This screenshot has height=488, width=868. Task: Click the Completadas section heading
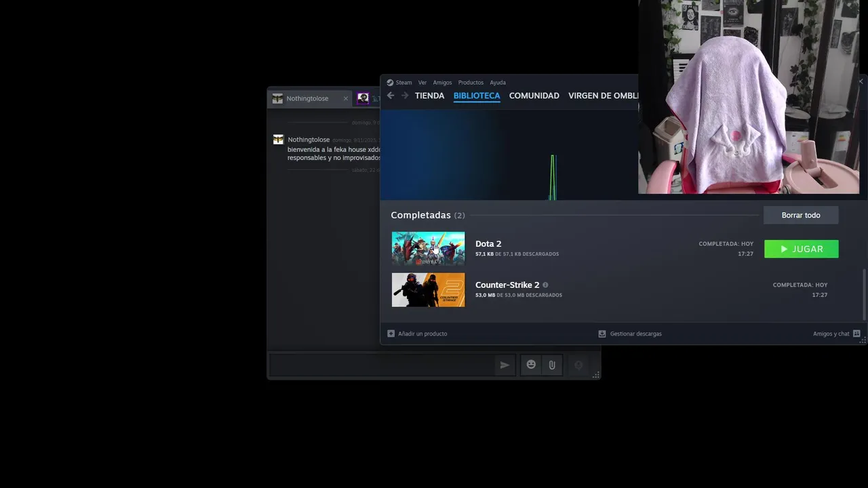420,215
